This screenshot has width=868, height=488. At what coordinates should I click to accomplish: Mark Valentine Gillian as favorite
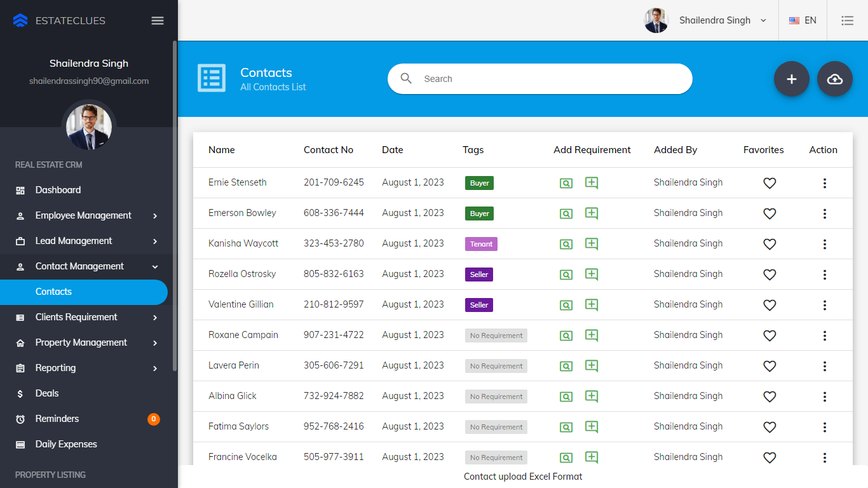770,305
